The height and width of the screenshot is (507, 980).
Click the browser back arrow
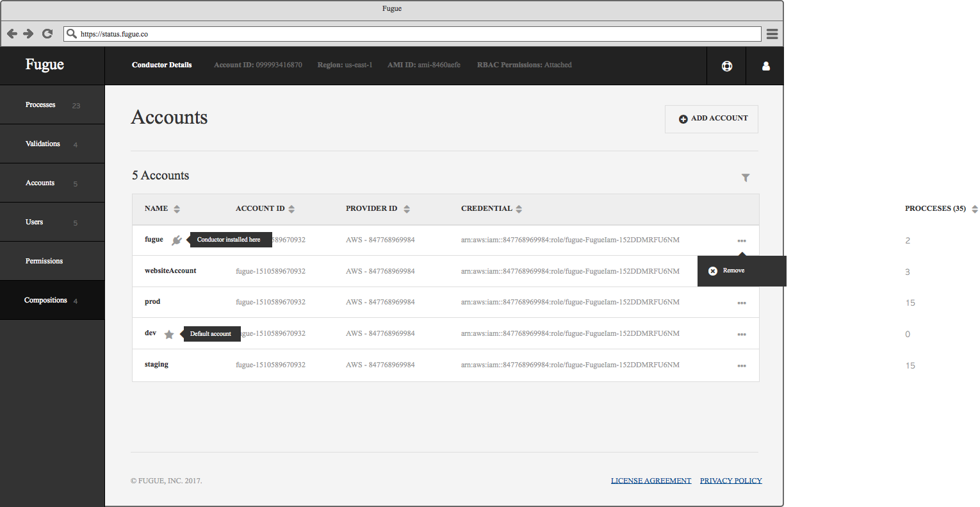click(x=12, y=33)
